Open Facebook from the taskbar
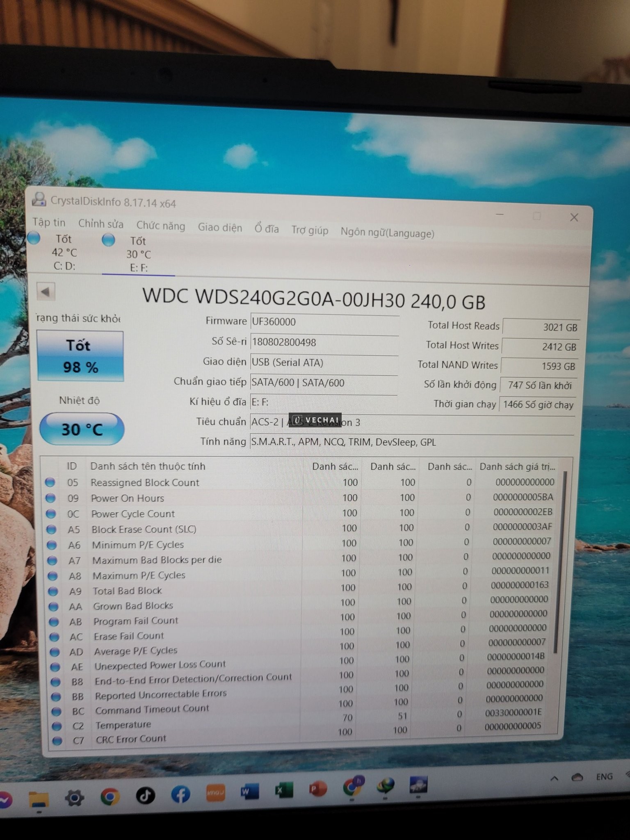The image size is (630, 840). coord(180,794)
